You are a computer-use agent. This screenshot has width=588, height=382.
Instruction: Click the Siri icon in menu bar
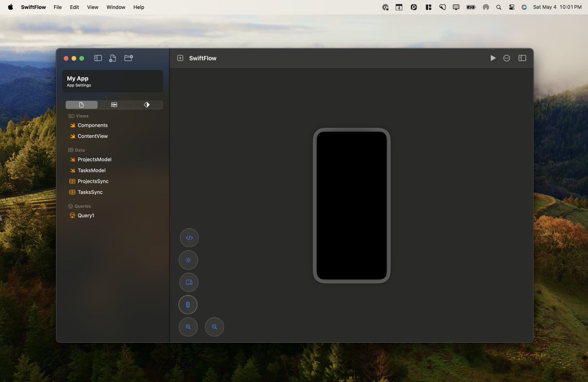click(x=524, y=7)
